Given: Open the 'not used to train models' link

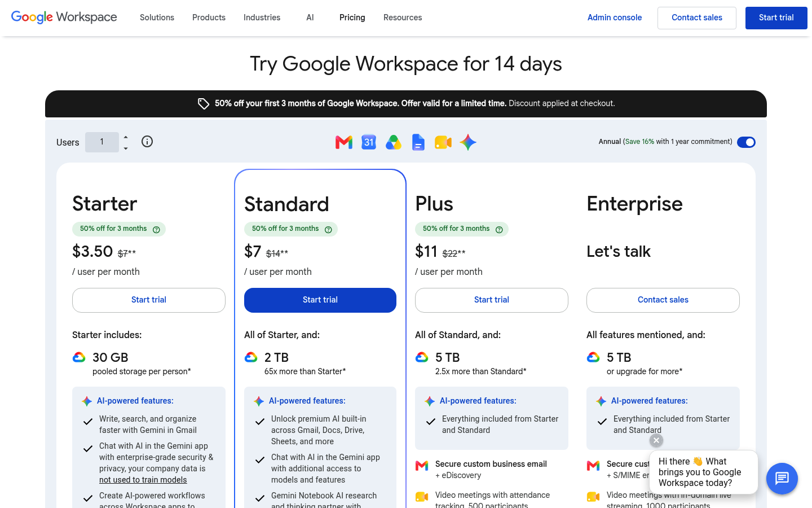Looking at the screenshot, I should tap(143, 480).
